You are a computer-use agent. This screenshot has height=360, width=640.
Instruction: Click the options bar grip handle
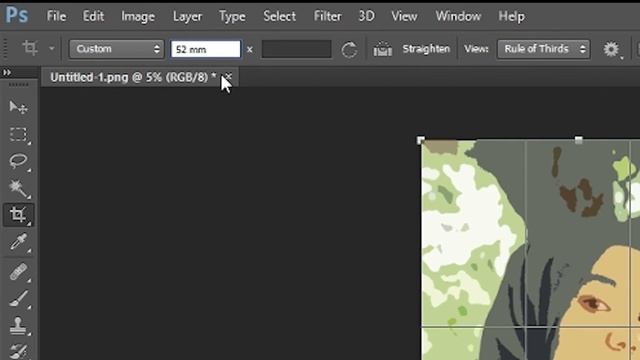pos(5,48)
